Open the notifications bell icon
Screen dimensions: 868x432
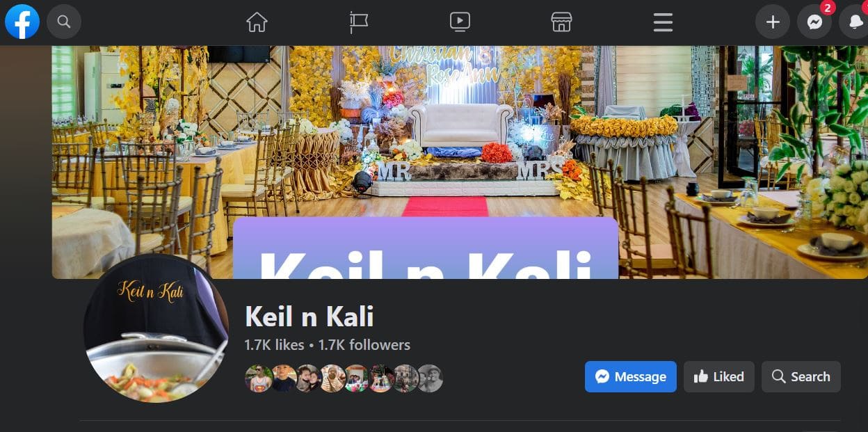855,22
